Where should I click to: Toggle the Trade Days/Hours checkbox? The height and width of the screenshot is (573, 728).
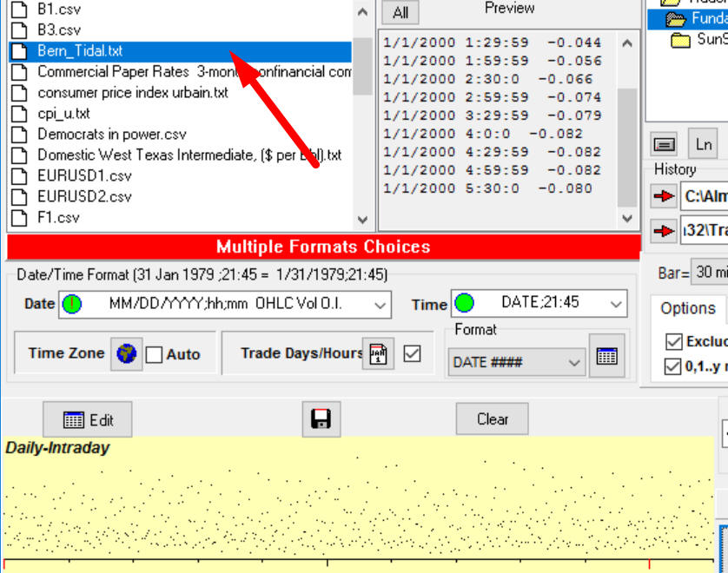click(412, 354)
